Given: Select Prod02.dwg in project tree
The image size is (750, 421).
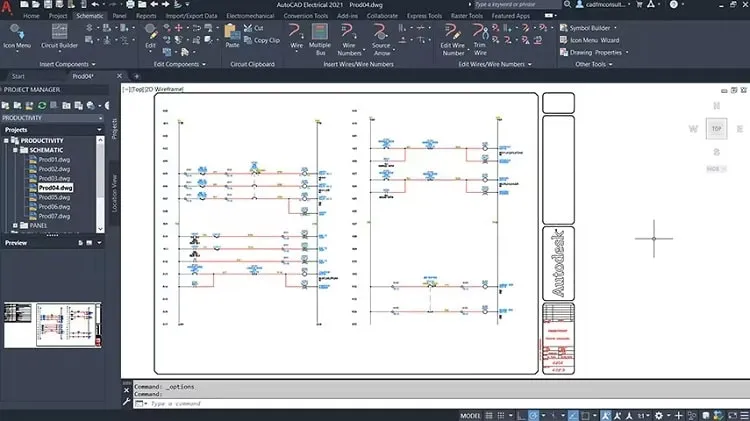Looking at the screenshot, I should (x=54, y=169).
